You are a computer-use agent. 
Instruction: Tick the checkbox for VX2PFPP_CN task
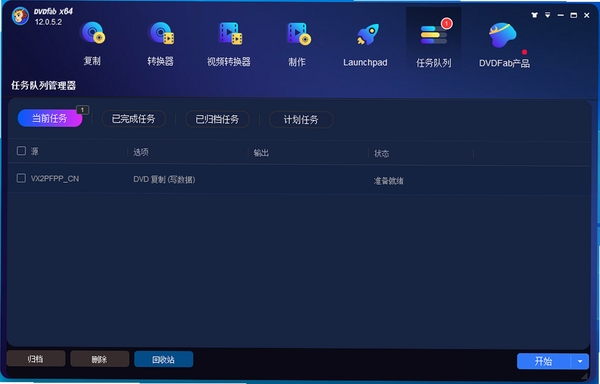tap(21, 178)
